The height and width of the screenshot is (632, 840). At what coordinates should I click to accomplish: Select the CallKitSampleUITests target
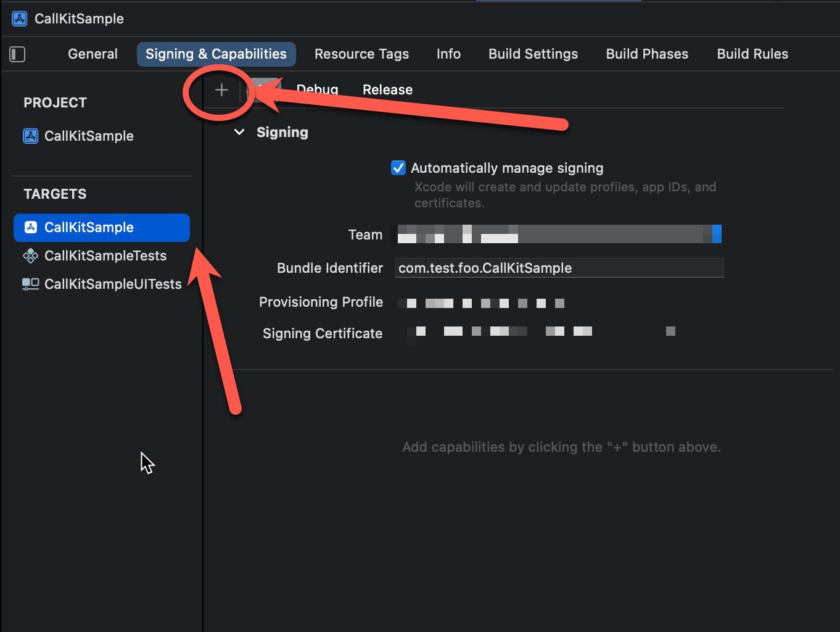coord(113,284)
